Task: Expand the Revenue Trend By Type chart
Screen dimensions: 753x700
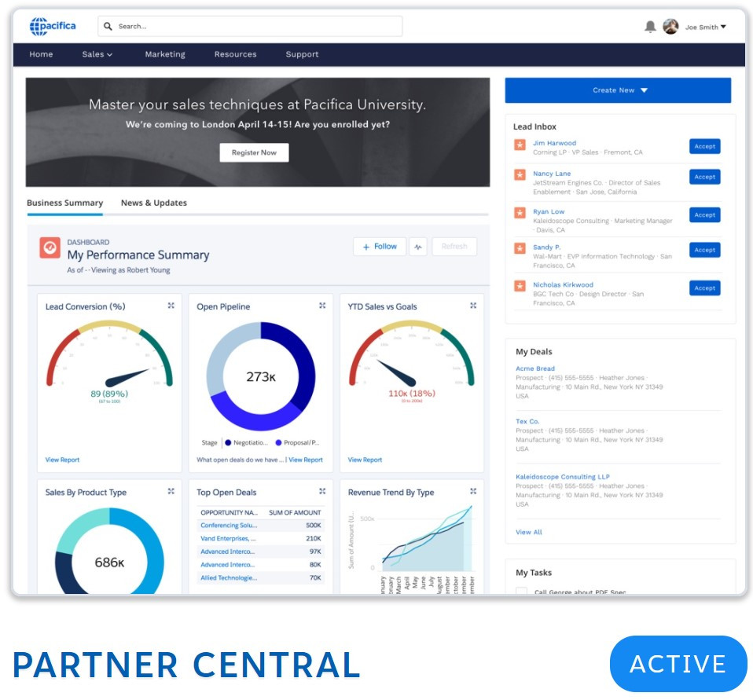Action: pyautogui.click(x=473, y=491)
